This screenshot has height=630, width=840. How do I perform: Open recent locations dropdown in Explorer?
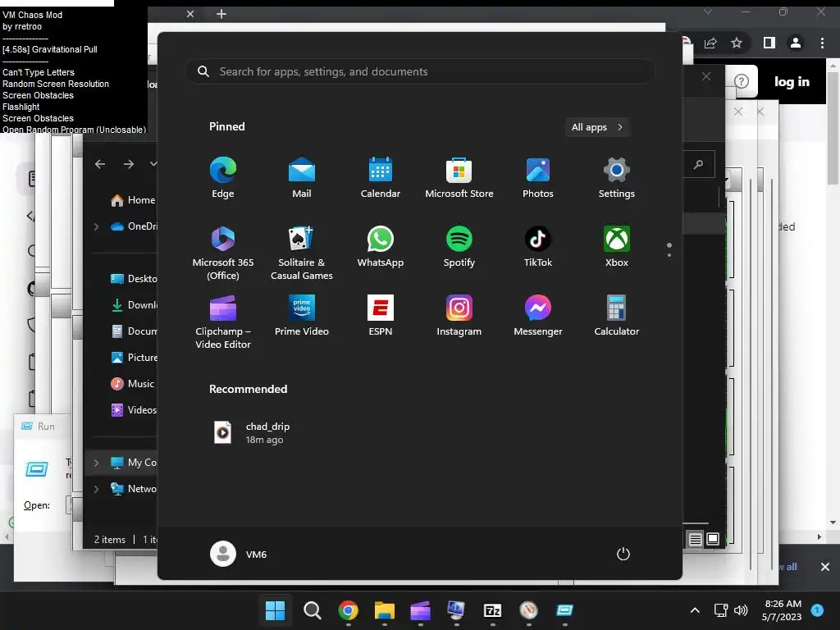click(x=153, y=163)
